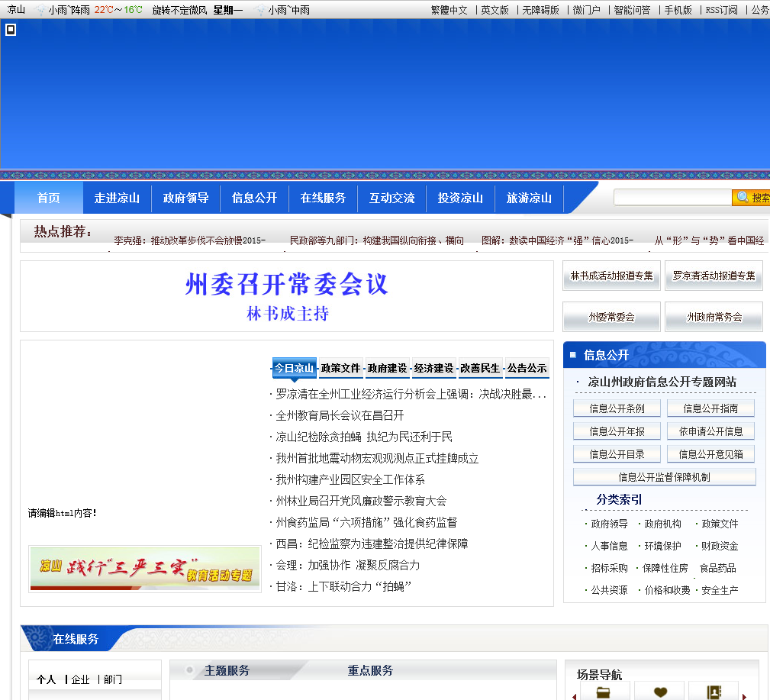This screenshot has width=770, height=700.
Task: Open 信息公开条例 button
Action: pos(617,408)
